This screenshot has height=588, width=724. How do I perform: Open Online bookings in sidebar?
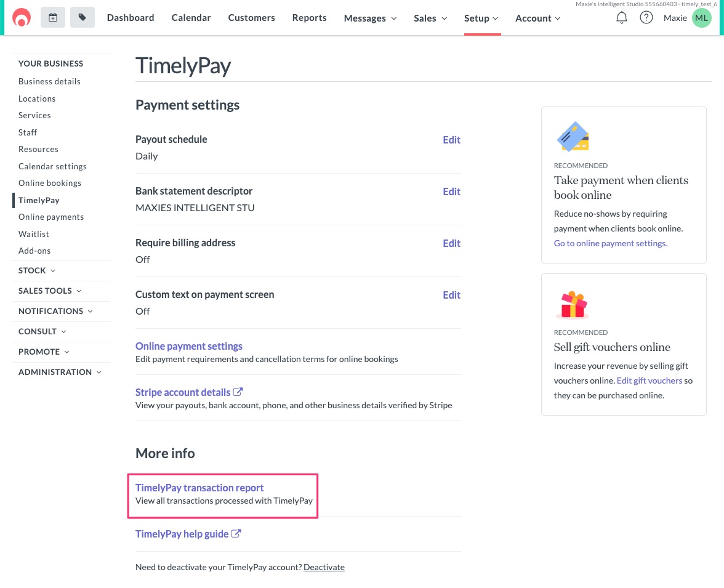point(50,183)
